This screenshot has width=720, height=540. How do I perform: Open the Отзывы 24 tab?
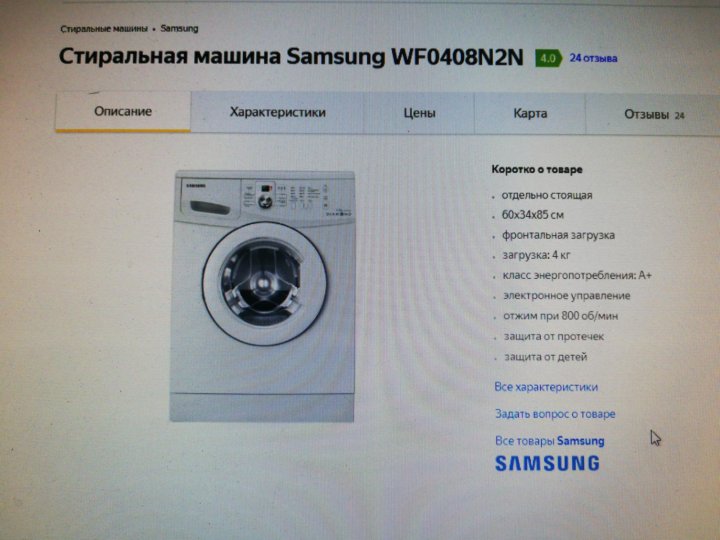653,115
